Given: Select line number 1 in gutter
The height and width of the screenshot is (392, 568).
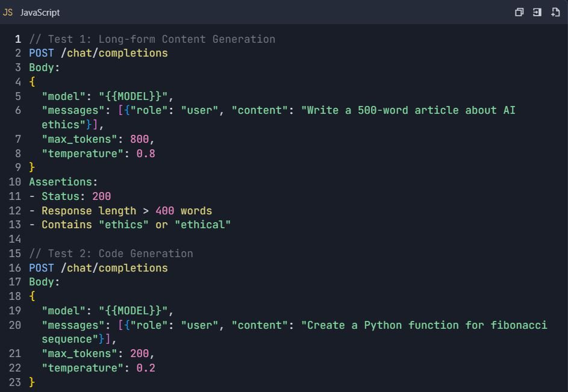Looking at the screenshot, I should click(x=17, y=39).
